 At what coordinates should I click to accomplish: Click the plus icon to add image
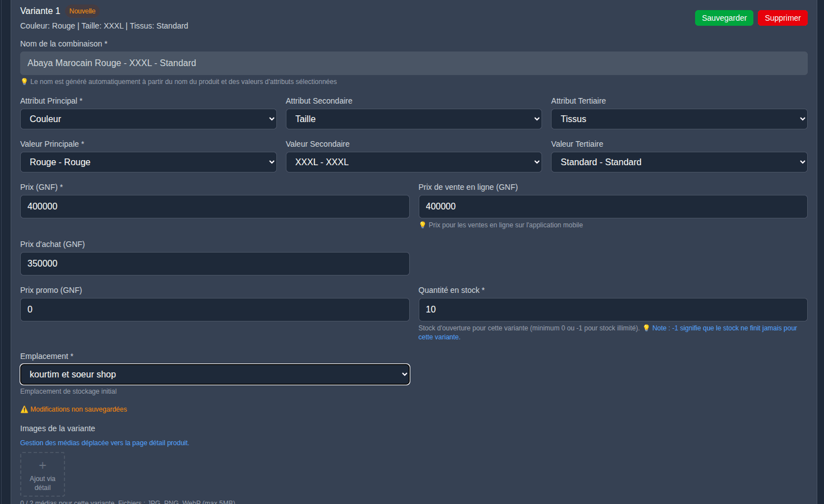coord(43,466)
